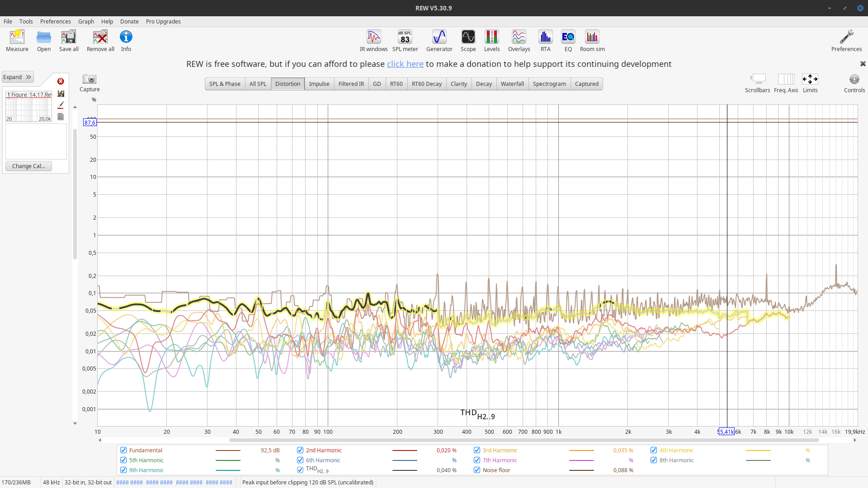
Task: Follow the 'click here' donation link
Action: 405,64
